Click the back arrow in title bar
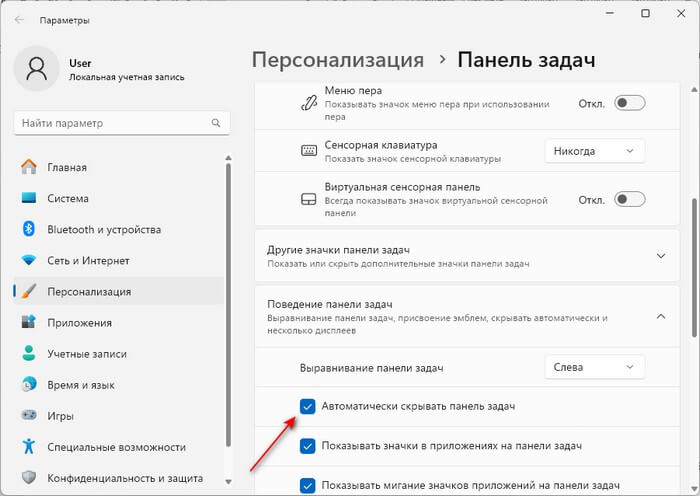The height and width of the screenshot is (496, 700). [20, 19]
